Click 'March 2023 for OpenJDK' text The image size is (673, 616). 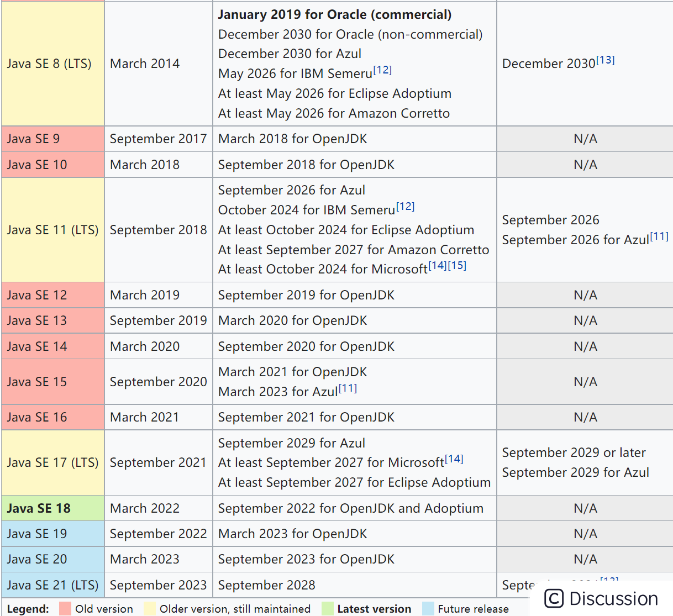tap(293, 534)
